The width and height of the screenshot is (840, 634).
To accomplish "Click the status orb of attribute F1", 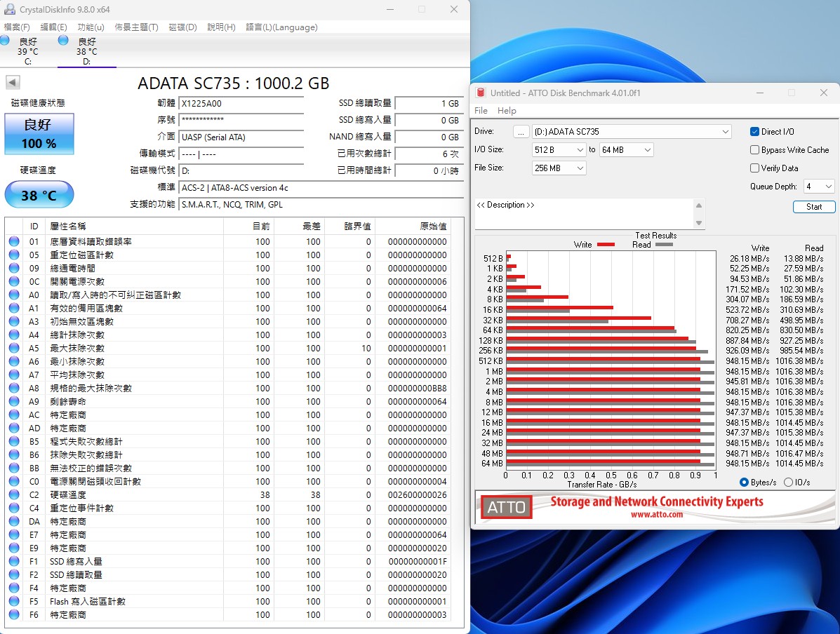I will pyautogui.click(x=14, y=561).
